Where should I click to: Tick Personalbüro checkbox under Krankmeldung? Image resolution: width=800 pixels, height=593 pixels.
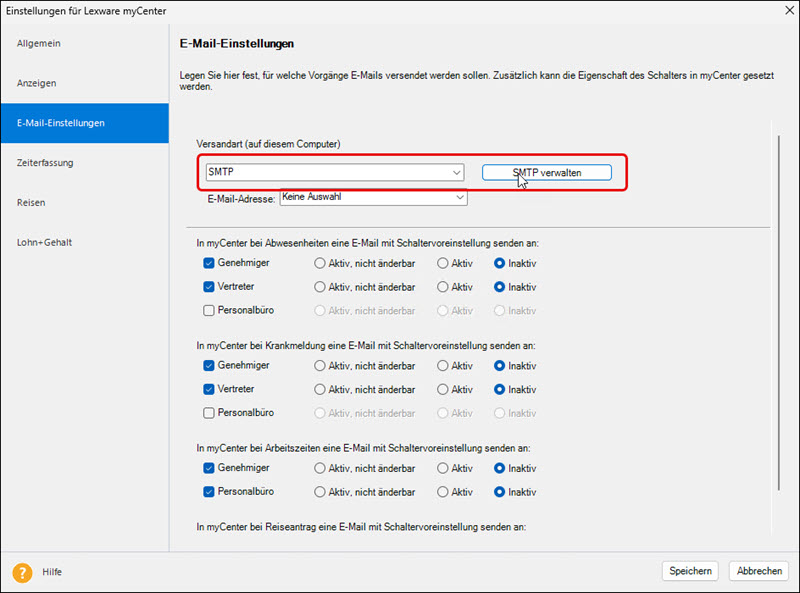tap(209, 413)
